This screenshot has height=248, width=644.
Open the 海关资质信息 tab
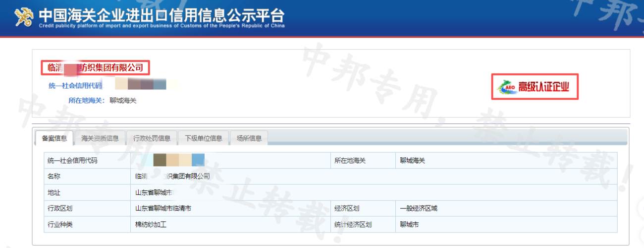pyautogui.click(x=100, y=138)
